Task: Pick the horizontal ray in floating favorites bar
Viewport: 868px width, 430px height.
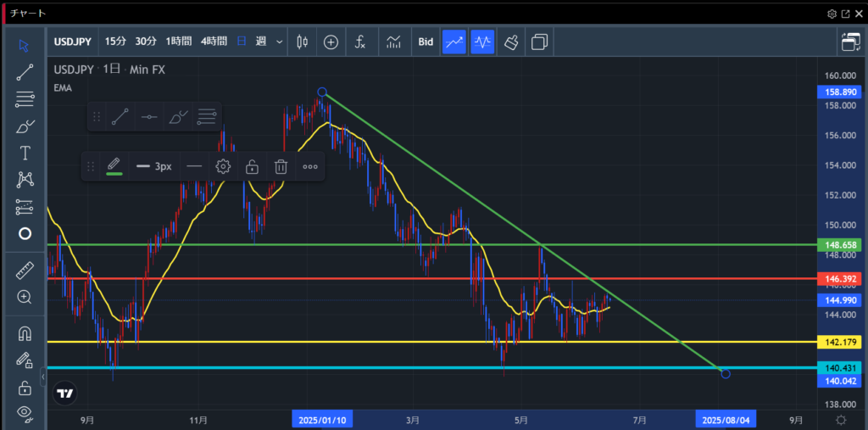Action: 149,116
